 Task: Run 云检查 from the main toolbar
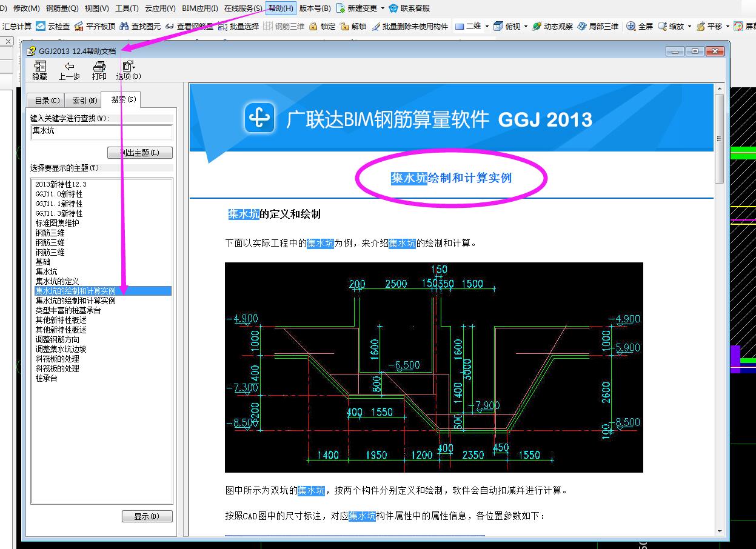(x=53, y=26)
